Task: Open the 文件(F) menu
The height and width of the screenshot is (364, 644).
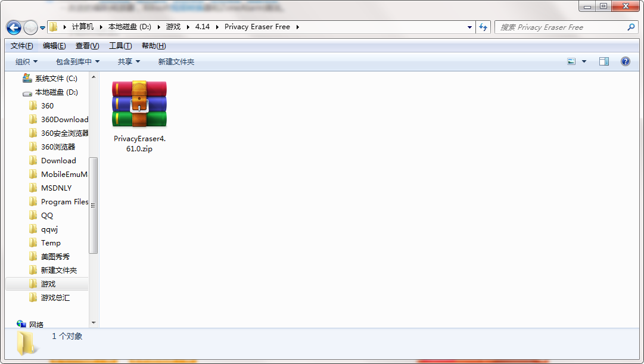Action: click(x=22, y=46)
